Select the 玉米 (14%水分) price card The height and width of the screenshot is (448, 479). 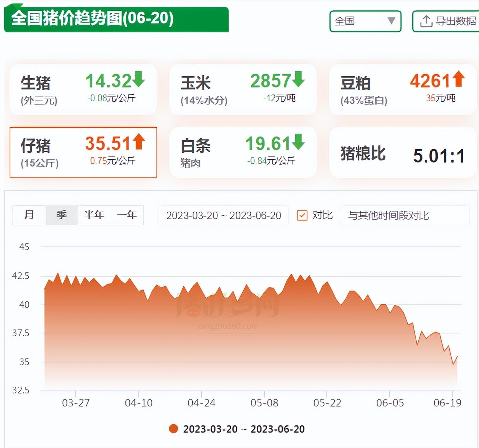[243, 90]
